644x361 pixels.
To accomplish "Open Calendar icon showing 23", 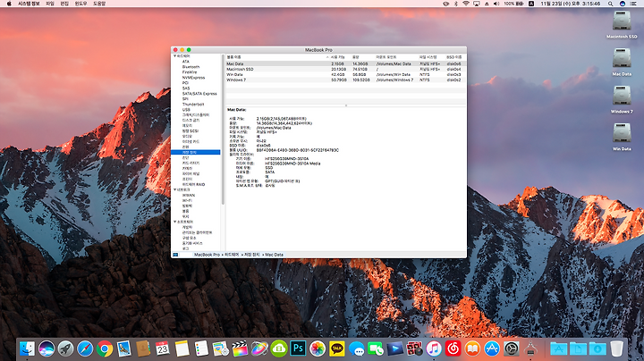I will point(163,348).
